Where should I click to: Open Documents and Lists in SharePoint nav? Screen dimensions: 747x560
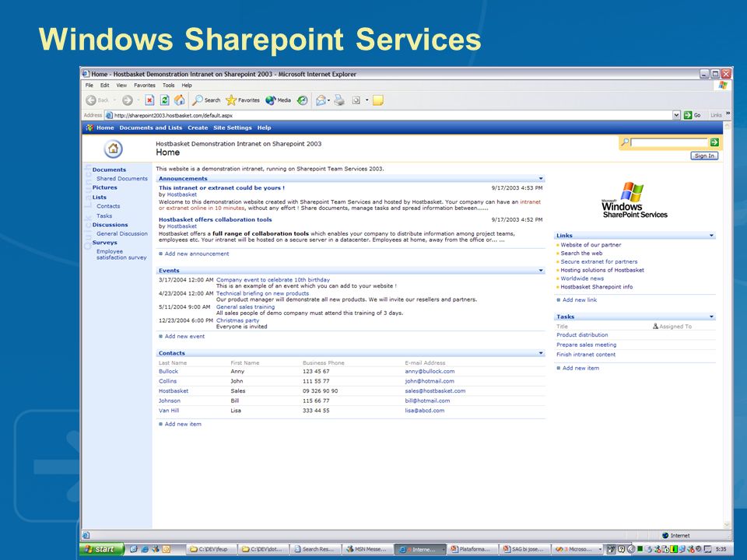[150, 128]
